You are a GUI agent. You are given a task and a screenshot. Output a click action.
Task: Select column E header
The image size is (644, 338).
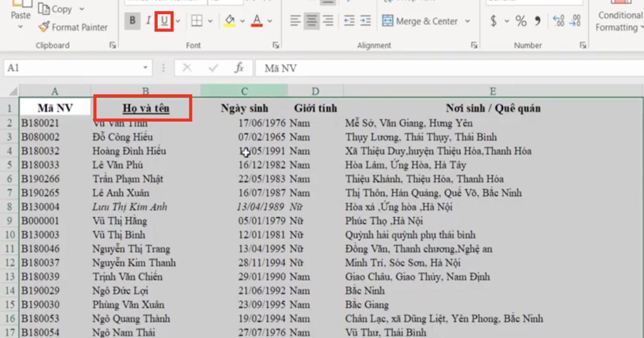tap(492, 91)
